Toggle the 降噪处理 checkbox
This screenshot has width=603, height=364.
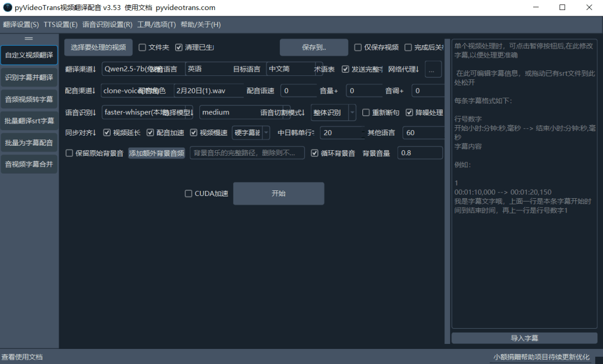(409, 113)
